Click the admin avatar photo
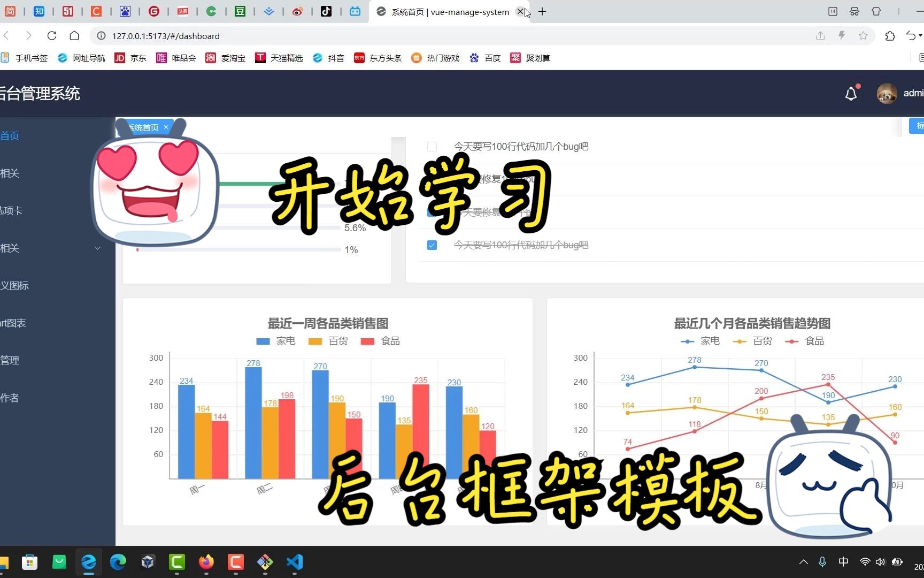 (887, 93)
